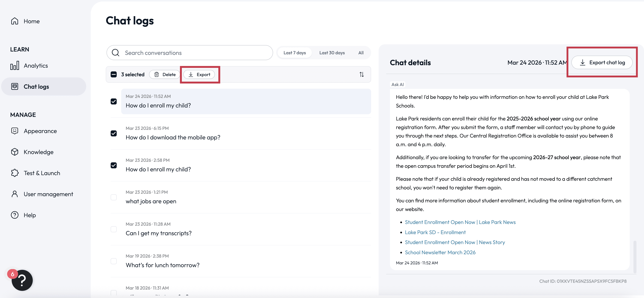Select the Last 30 days filter
The image size is (644, 298).
click(x=332, y=53)
